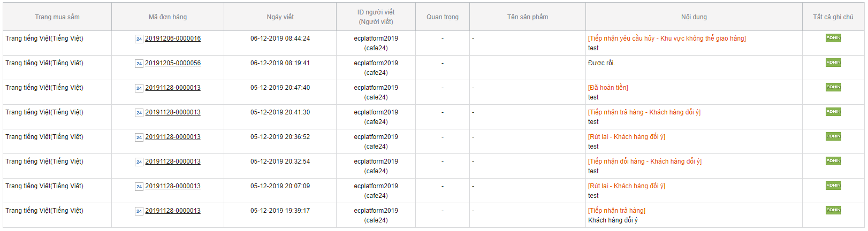This screenshot has height=231, width=868.
Task: Click ADMIN badge in the 'Đã hoàn tiền' row
Action: (x=833, y=87)
